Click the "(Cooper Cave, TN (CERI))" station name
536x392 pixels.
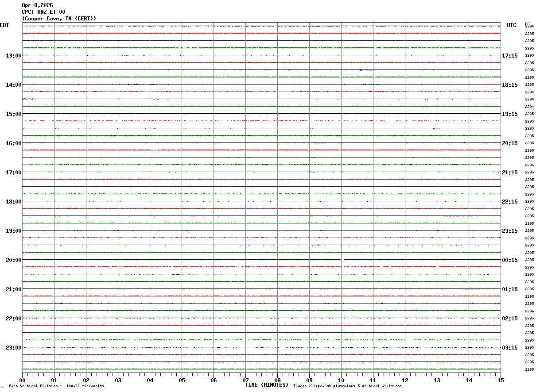tap(59, 19)
